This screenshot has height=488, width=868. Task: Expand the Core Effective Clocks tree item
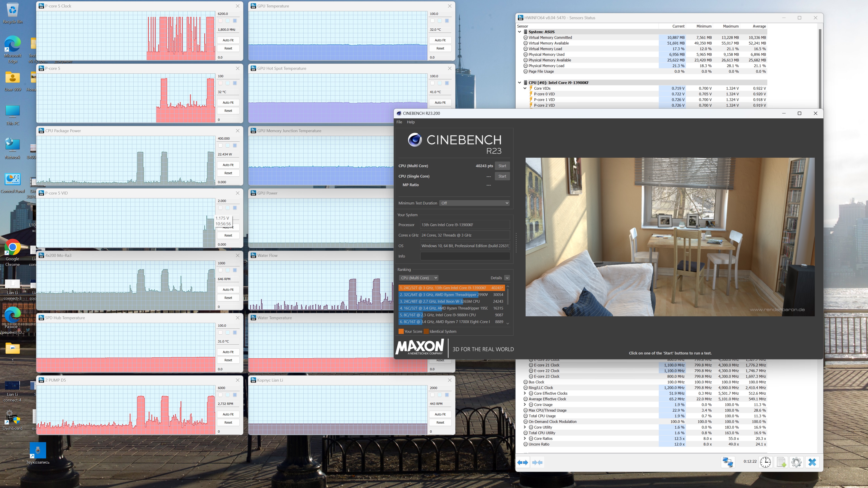pyautogui.click(x=525, y=393)
